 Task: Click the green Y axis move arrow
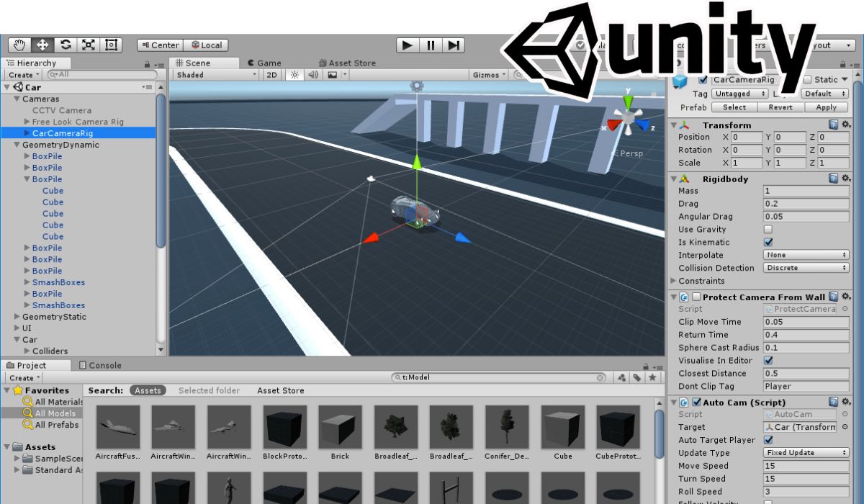(416, 162)
